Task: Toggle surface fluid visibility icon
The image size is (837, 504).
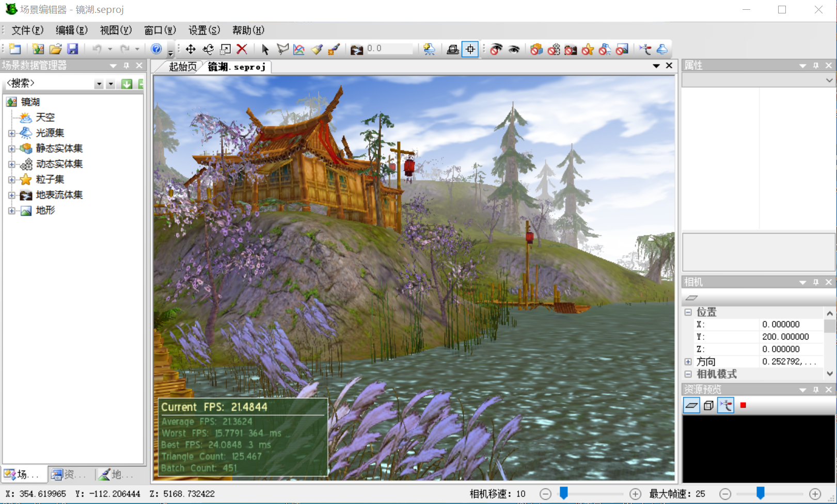Action: (571, 49)
